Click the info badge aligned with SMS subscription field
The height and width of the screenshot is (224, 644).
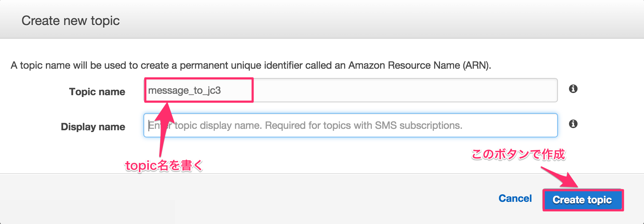[573, 125]
